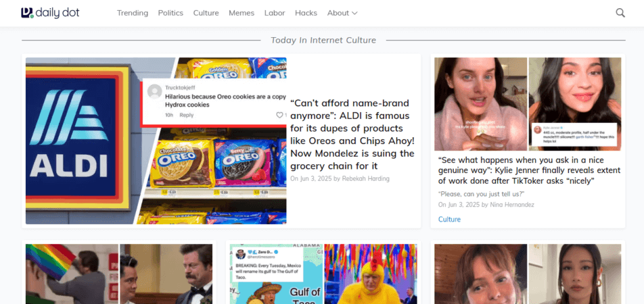
Task: Go to the Politics section
Action: 170,13
